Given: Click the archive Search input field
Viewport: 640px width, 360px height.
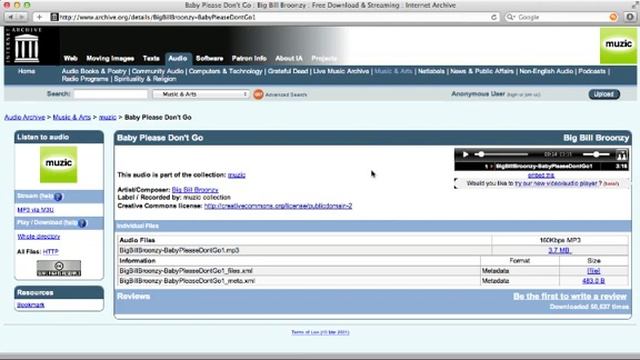Looking at the screenshot, I should (111, 94).
